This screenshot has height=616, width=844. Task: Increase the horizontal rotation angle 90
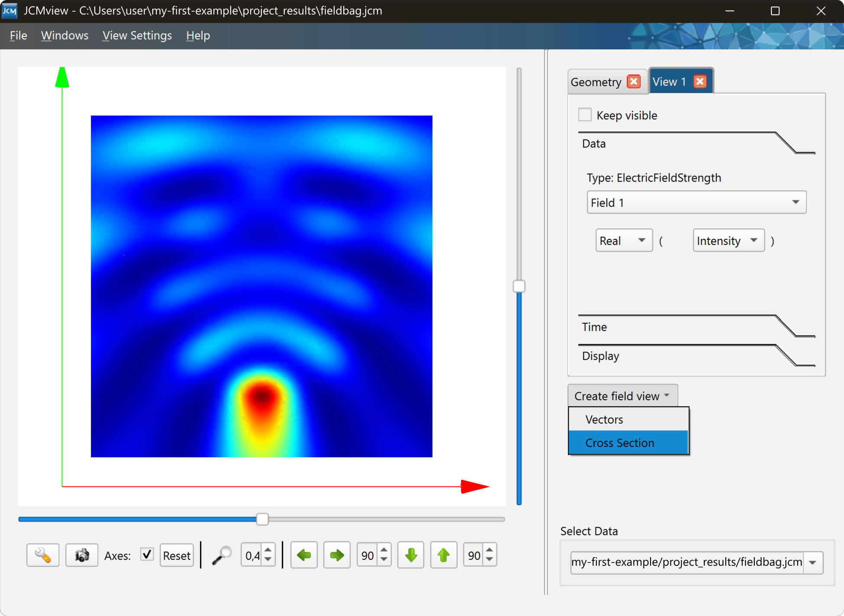[384, 550]
